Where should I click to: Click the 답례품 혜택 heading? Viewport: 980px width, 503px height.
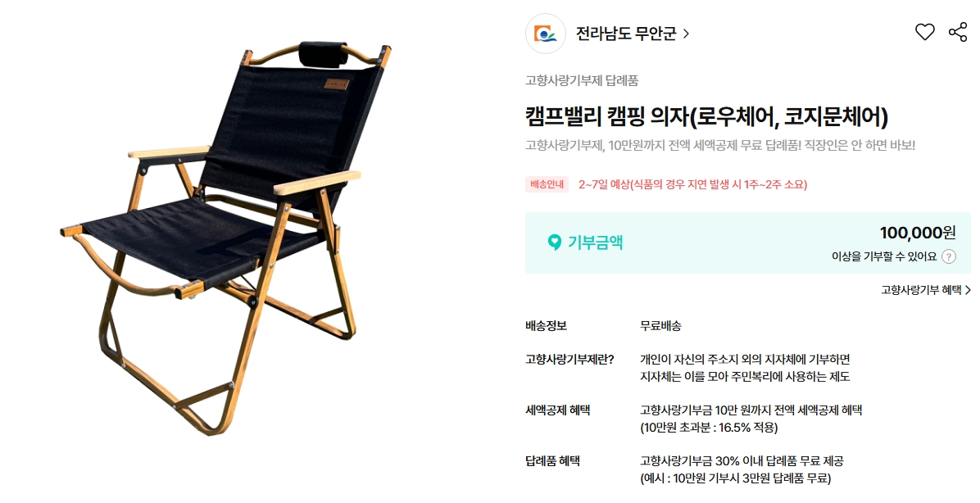tap(552, 461)
